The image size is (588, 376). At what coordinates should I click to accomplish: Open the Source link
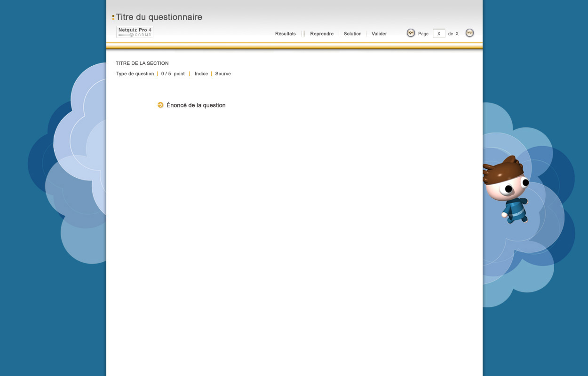coord(223,74)
